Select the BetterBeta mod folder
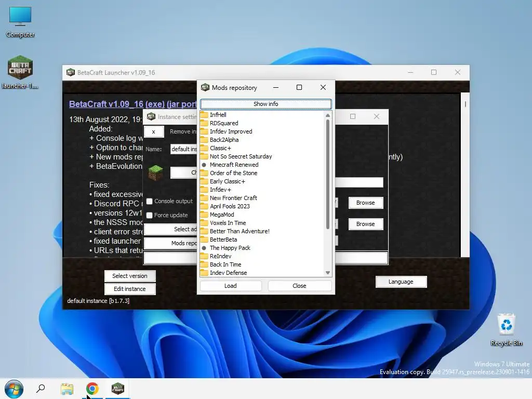532x399 pixels. click(219, 240)
